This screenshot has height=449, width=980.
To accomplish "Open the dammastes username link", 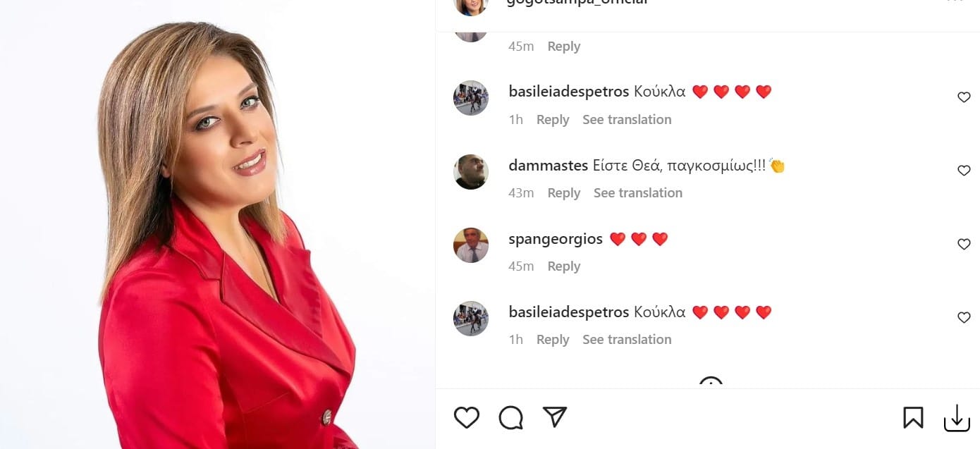I will [x=548, y=166].
